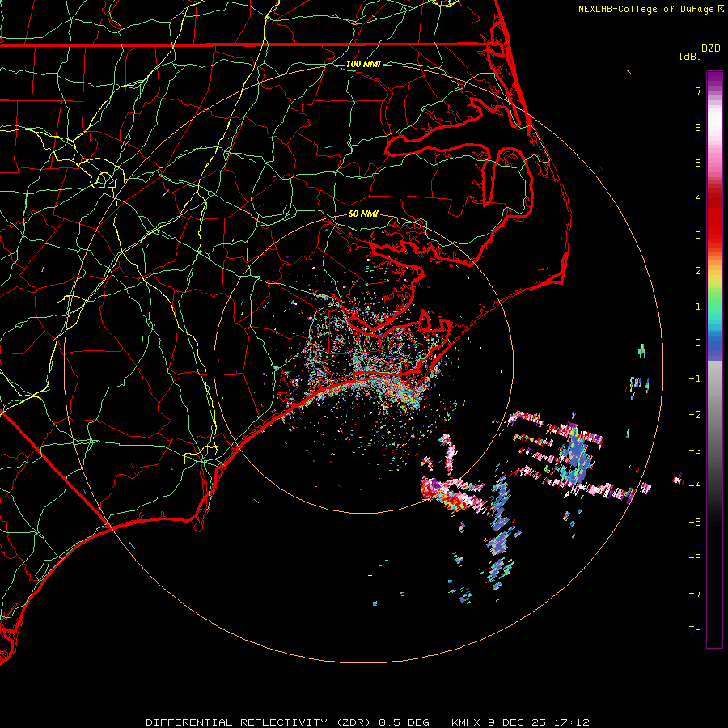The height and width of the screenshot is (728, 728).
Task: Click the -2 value on the color scale
Action: (695, 415)
